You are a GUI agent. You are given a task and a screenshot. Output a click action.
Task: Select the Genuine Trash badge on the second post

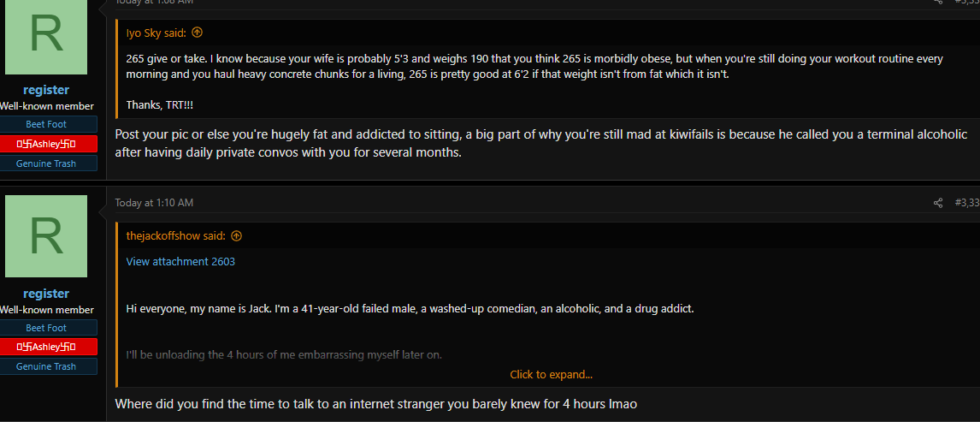(46, 366)
